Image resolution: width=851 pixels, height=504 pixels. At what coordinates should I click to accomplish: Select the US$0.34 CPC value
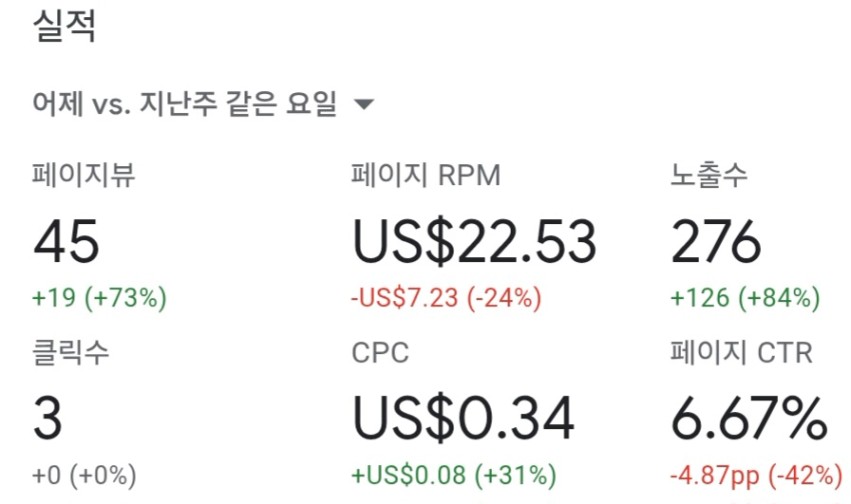click(x=463, y=418)
